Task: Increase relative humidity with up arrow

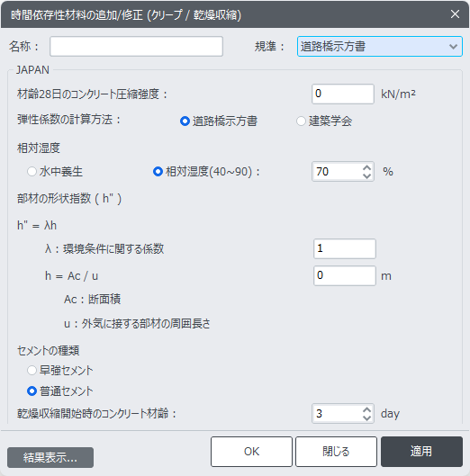Action: 366,167
